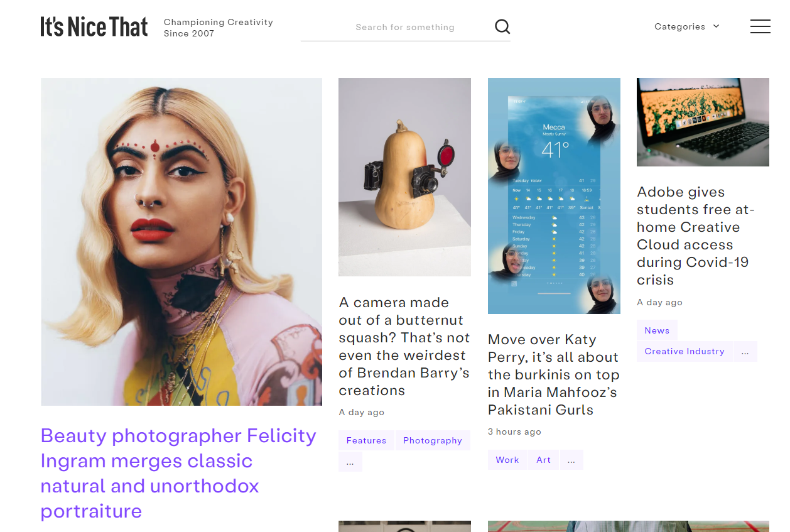Click the Search for something field
The height and width of the screenshot is (532, 790).
point(405,27)
